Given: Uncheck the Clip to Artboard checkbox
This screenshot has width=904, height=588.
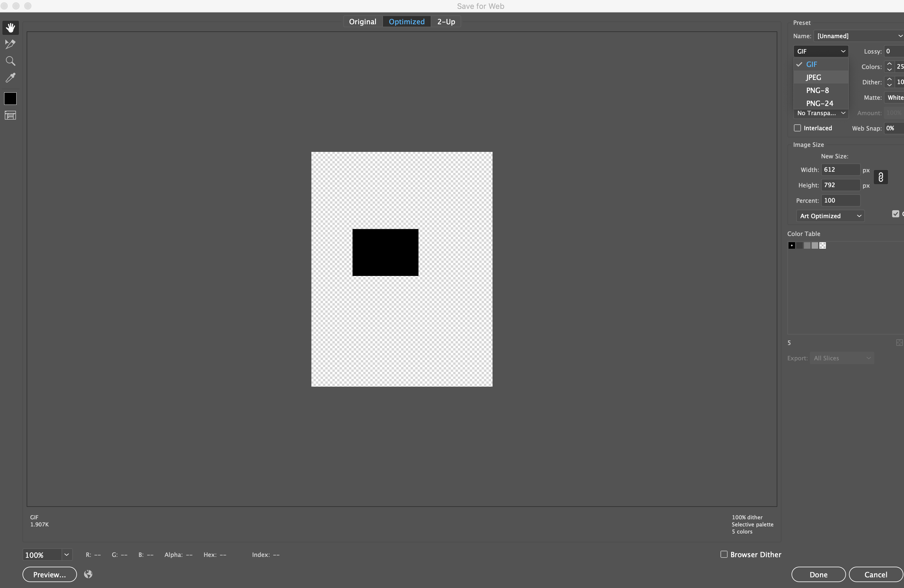Looking at the screenshot, I should click(x=896, y=214).
